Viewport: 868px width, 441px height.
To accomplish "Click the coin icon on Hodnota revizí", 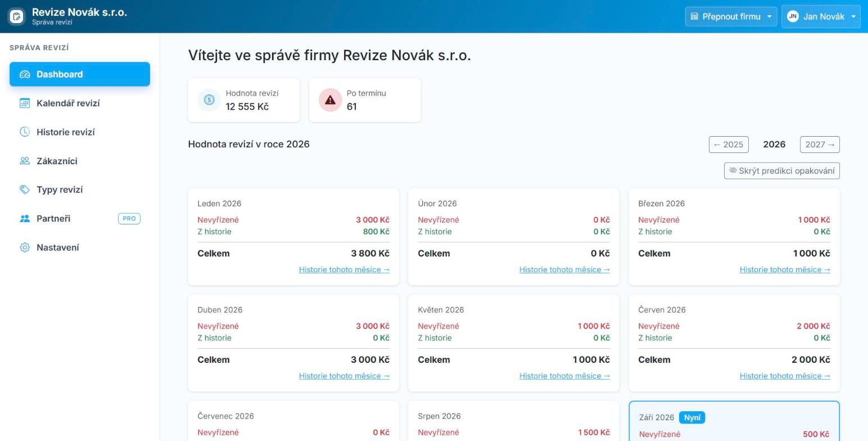I will (x=209, y=100).
